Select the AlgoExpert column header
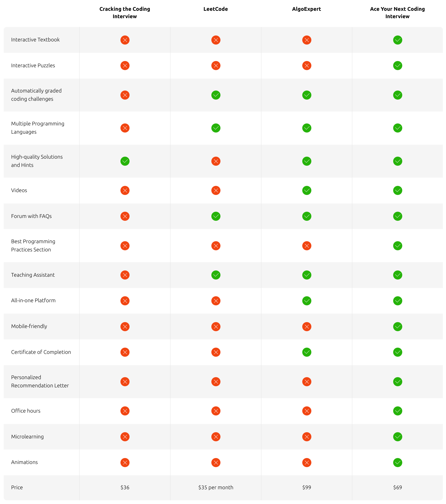446x504 pixels. [x=307, y=9]
